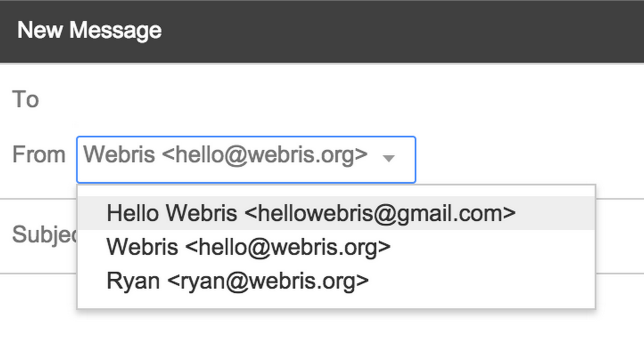Choose Webris hello@webris.org in the list
Image resolution: width=644 pixels, height=339 pixels.
pos(248,247)
